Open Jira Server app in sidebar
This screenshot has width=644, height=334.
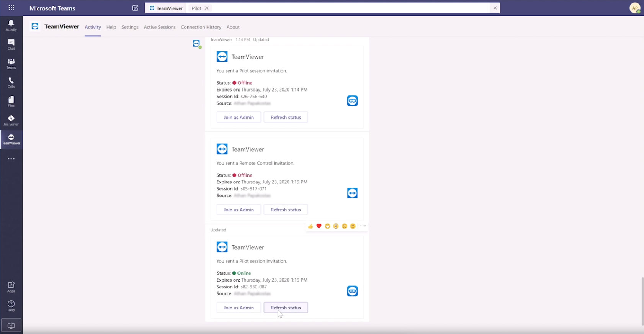[x=11, y=120]
